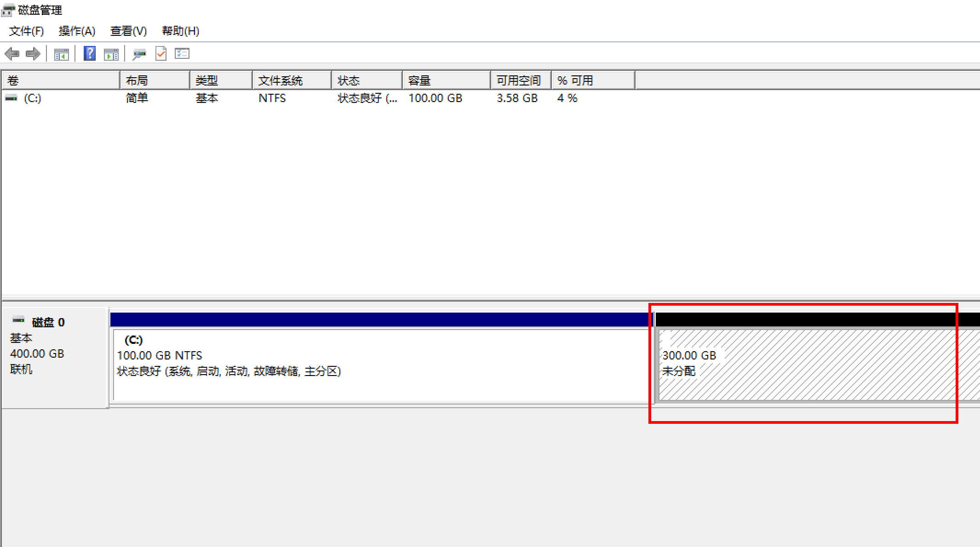Click the Back arrow toolbar icon
This screenshot has height=547, width=980.
(x=12, y=54)
